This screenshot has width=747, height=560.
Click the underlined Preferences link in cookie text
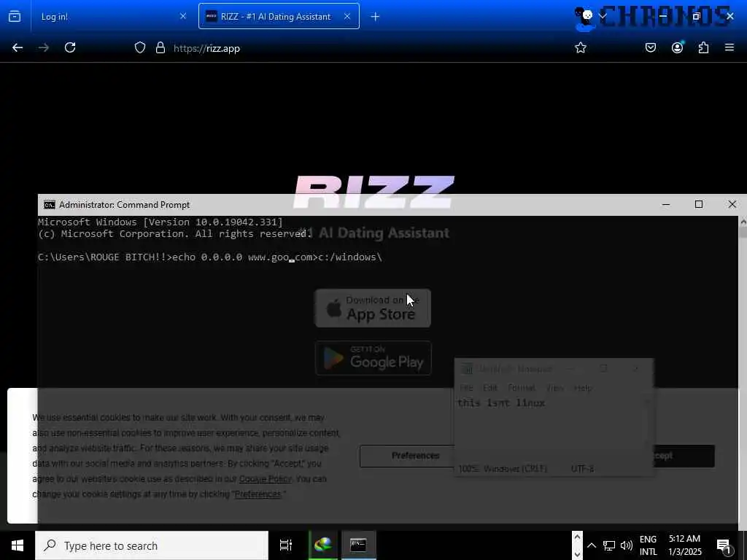coord(258,494)
